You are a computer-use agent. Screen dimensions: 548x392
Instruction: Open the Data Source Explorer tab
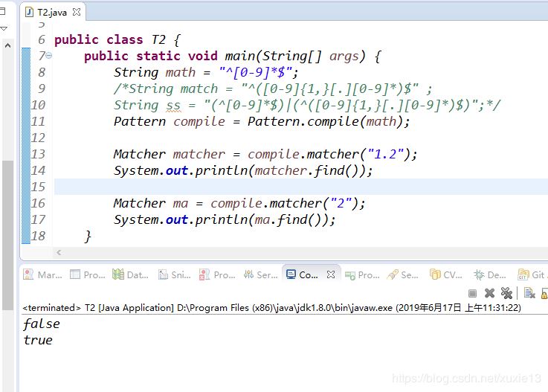pyautogui.click(x=131, y=274)
